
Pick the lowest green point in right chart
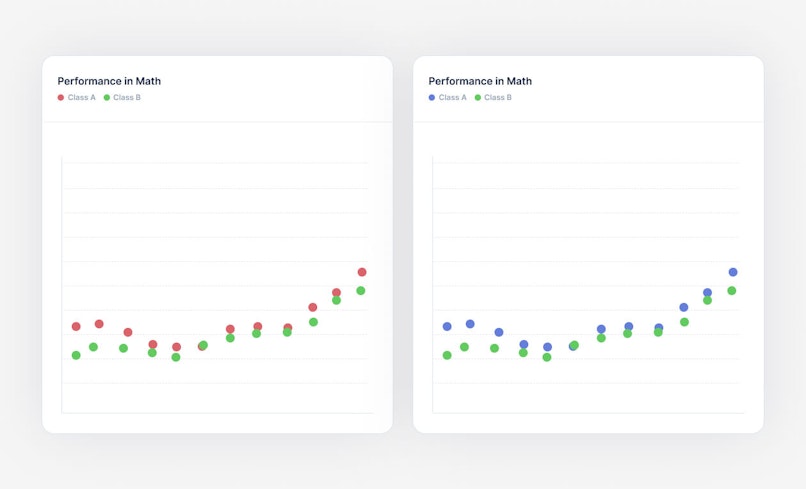[547, 357]
